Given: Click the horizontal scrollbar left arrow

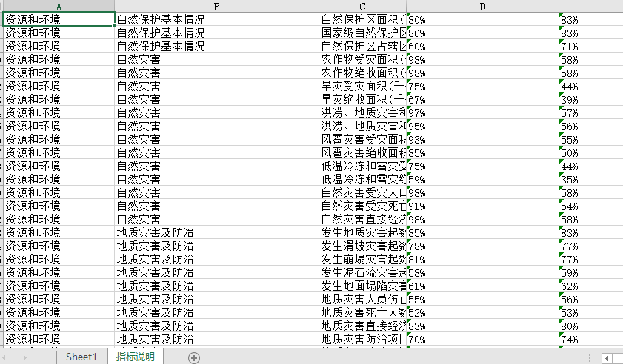Looking at the screenshot, I should [607, 358].
